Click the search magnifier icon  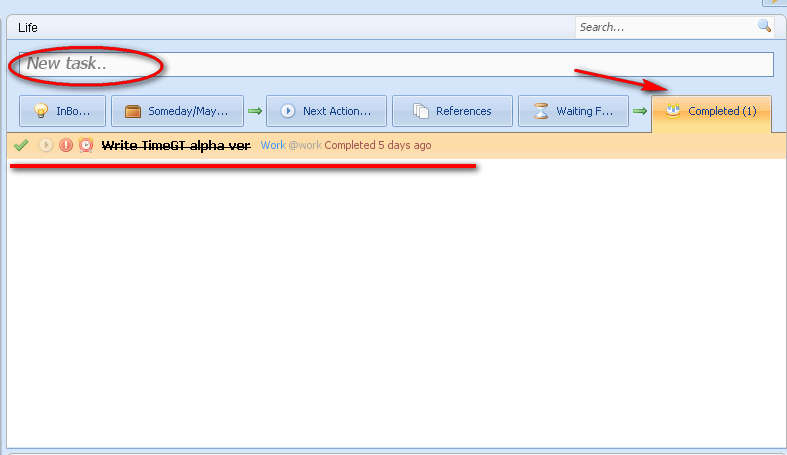click(x=764, y=26)
